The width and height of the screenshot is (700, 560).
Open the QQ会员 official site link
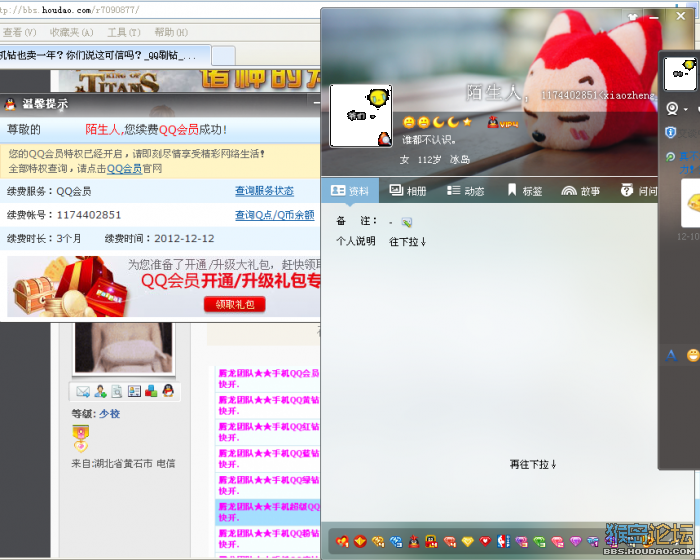coord(125,168)
